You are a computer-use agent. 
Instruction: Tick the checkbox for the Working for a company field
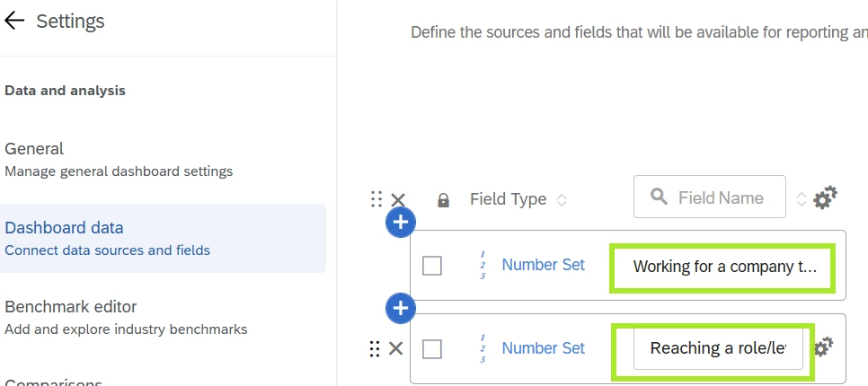(432, 266)
